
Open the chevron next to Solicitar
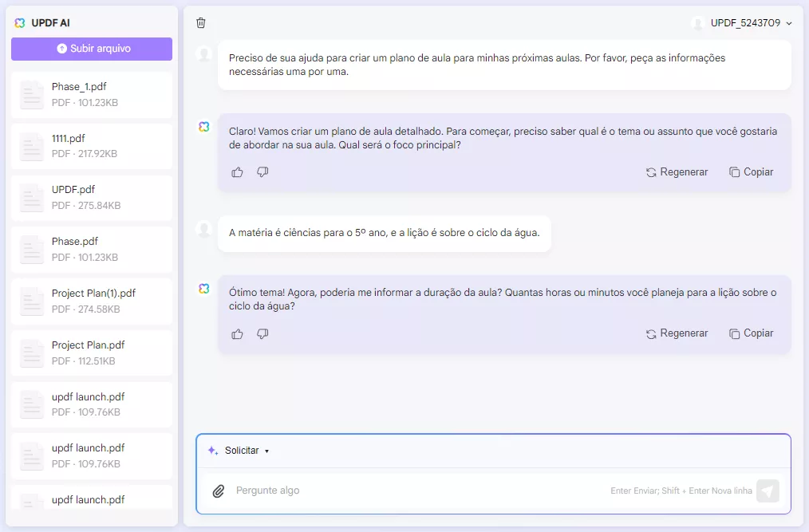(x=266, y=451)
